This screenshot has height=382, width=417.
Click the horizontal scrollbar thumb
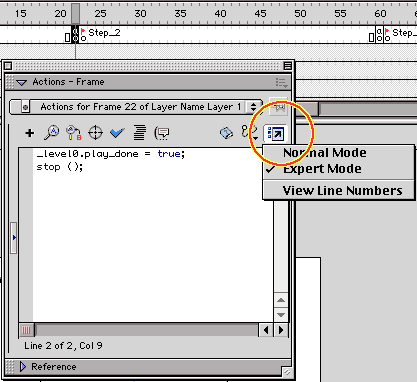pos(26,330)
